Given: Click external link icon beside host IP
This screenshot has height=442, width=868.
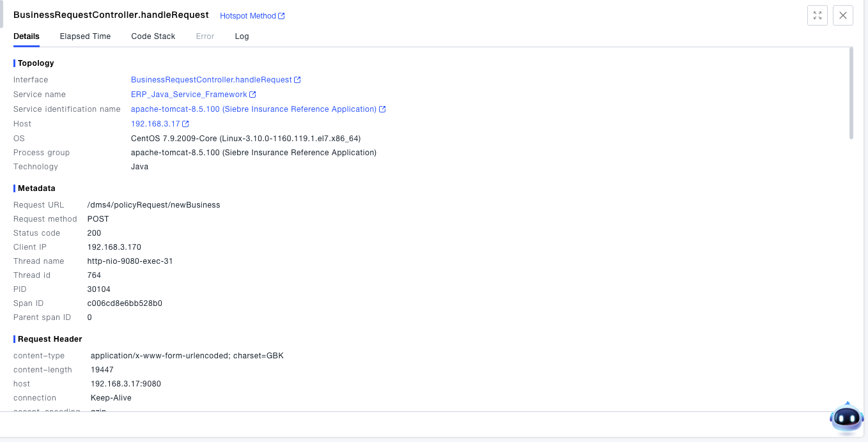Looking at the screenshot, I should click(x=185, y=124).
